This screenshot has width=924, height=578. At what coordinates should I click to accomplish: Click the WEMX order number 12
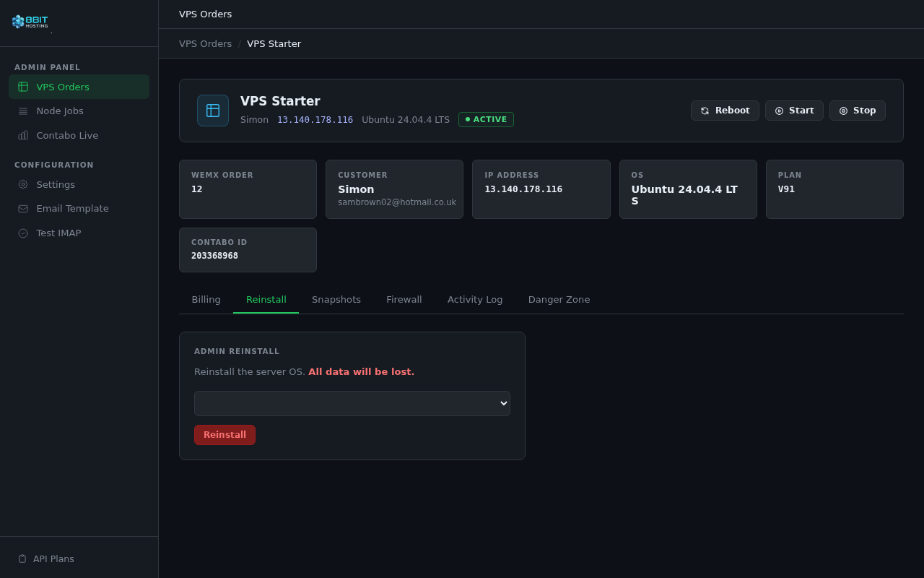click(197, 189)
